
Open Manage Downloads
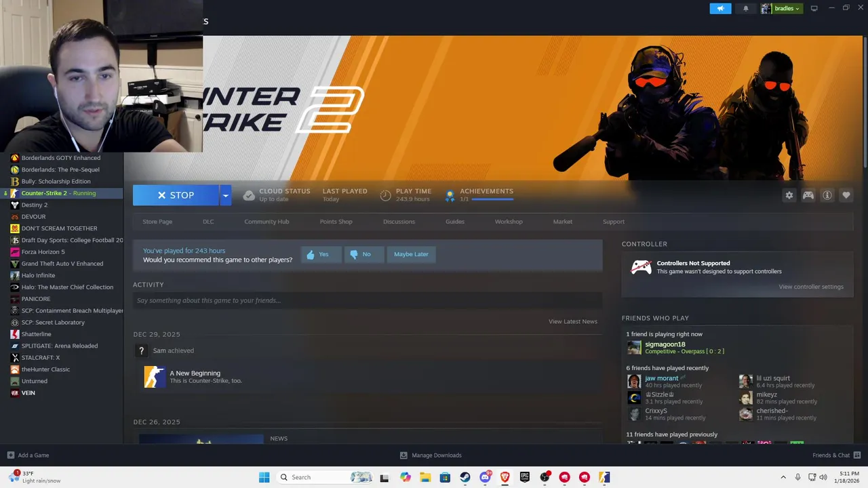point(431,455)
